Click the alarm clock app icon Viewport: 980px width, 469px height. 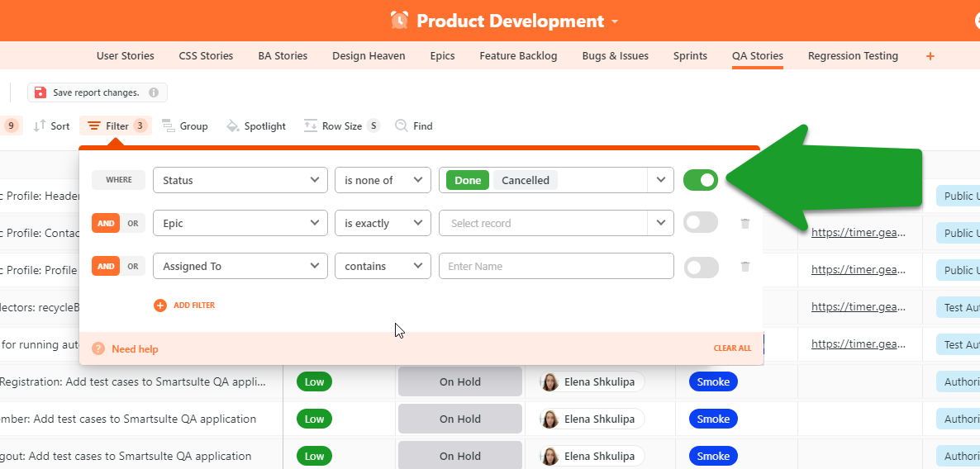click(x=399, y=21)
